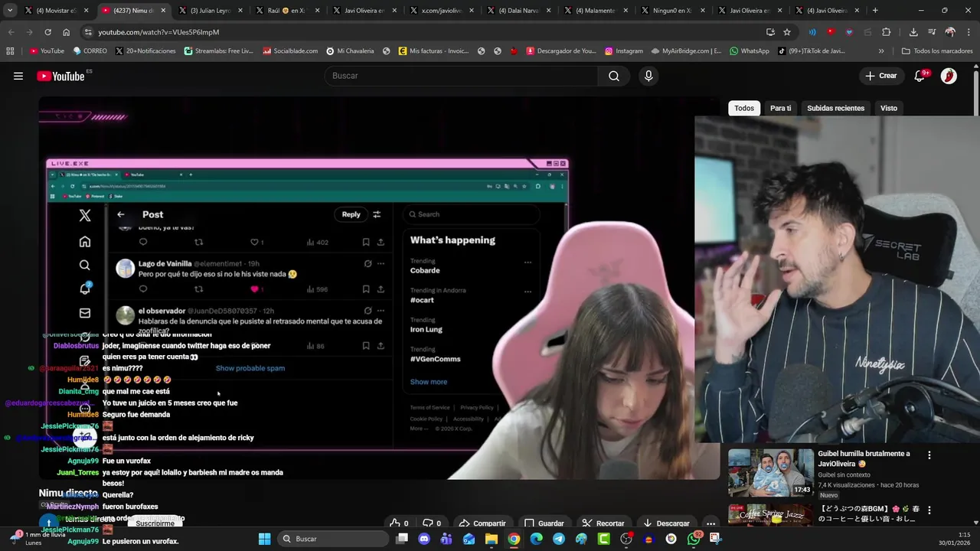The height and width of the screenshot is (551, 980).
Task: Open Chrome media controls icon
Action: click(x=932, y=32)
